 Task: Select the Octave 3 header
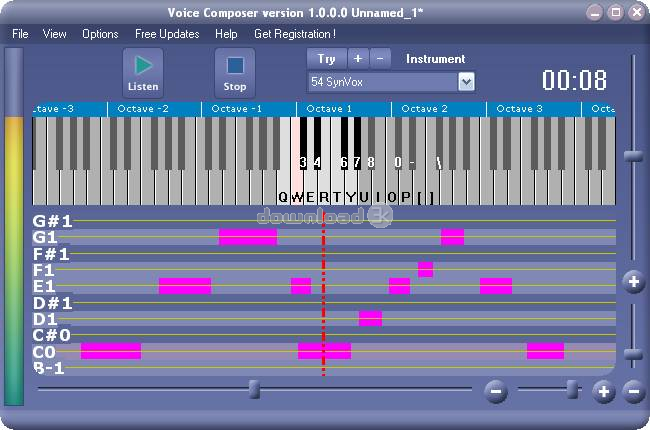[x=534, y=109]
